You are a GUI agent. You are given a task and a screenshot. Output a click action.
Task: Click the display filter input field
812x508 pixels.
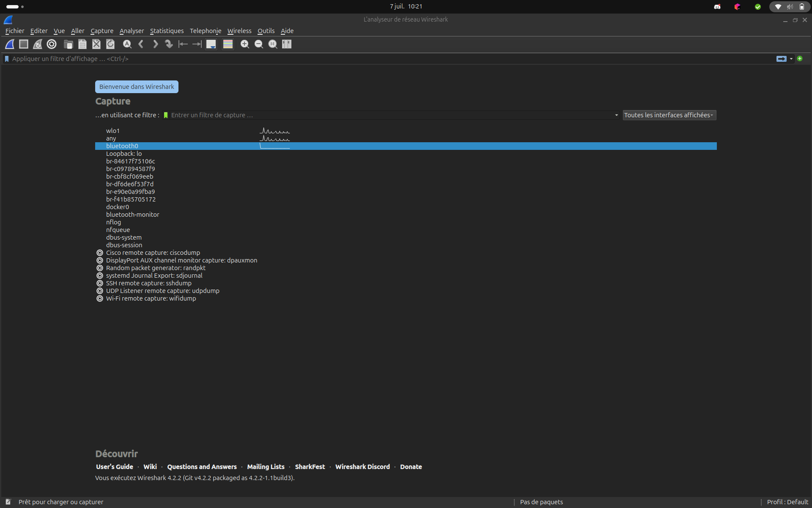tap(392, 59)
